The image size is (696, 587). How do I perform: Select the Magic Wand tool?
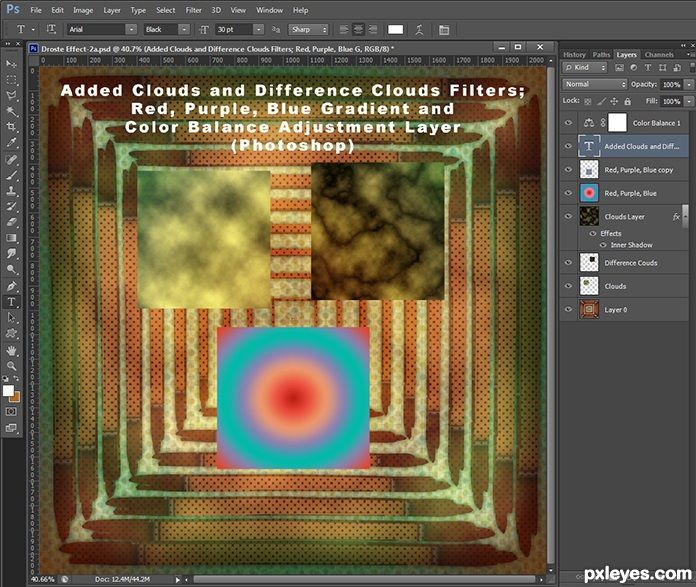pyautogui.click(x=11, y=111)
